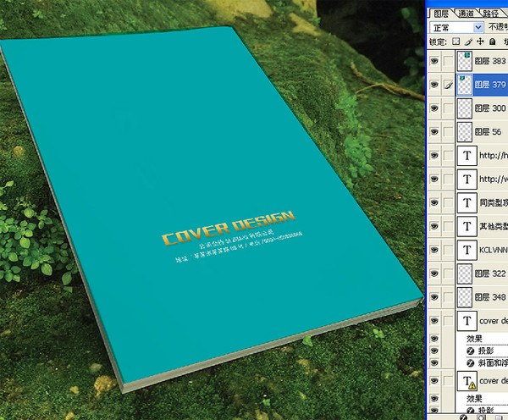Hide the http://h text layer eye

point(434,155)
